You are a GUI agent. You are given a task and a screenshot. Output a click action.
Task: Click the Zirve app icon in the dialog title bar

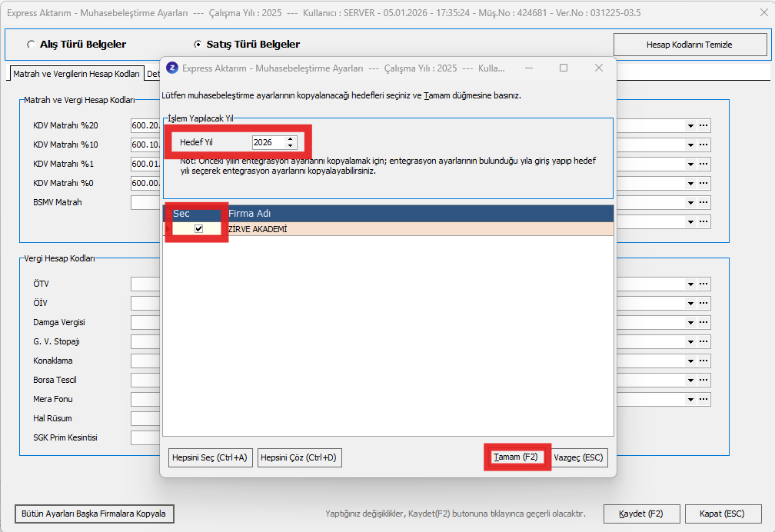172,68
